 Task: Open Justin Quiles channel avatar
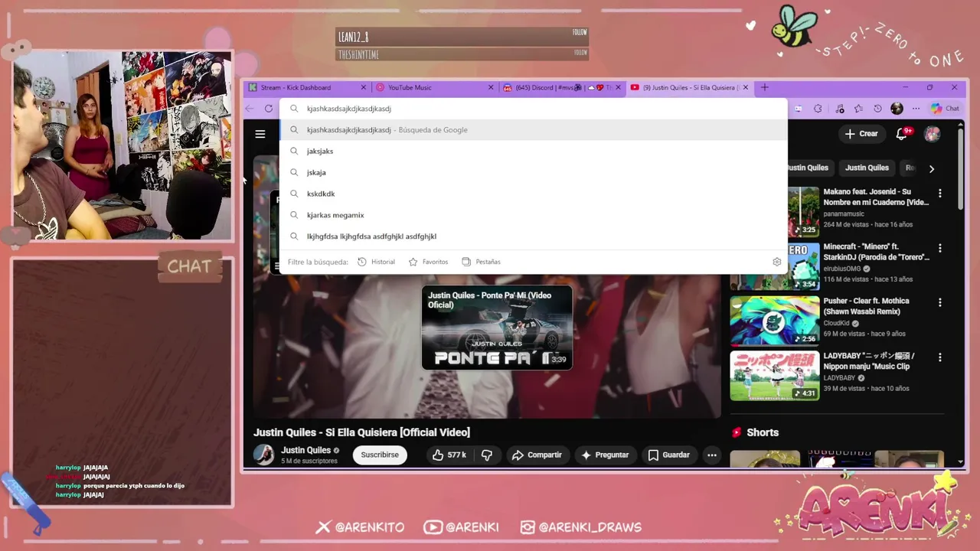(264, 455)
